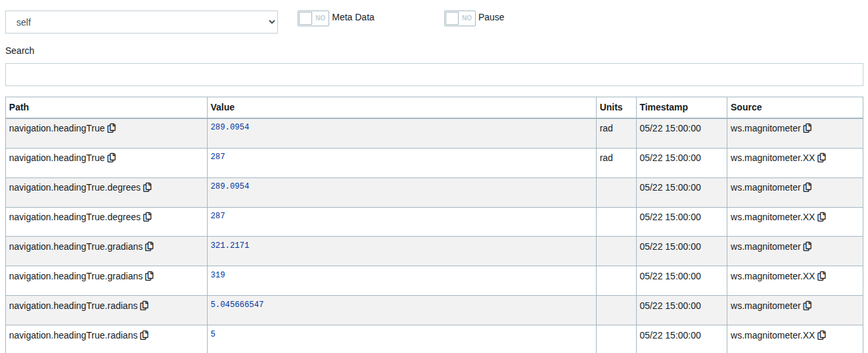Copy path icon for headingTrue.degrees value 289.0954
868x353 pixels.
pos(147,187)
